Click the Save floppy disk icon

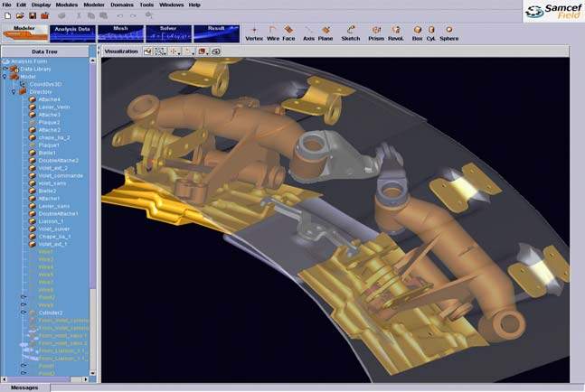click(x=33, y=15)
